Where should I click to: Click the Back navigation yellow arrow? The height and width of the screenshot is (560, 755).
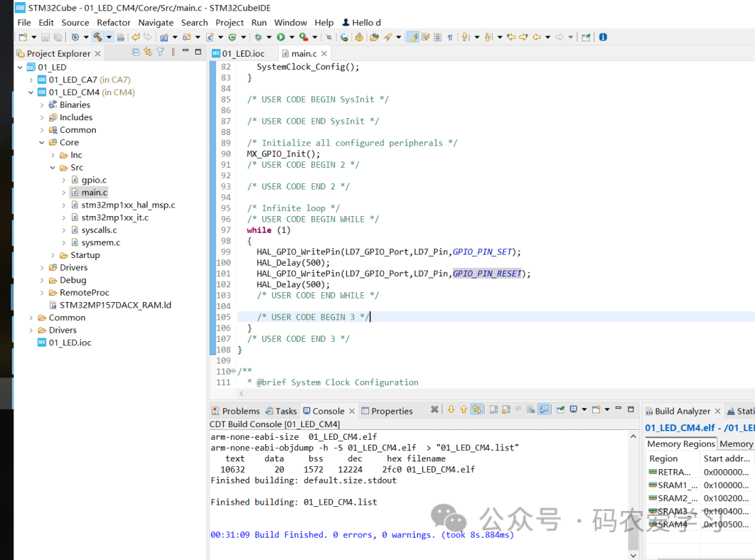[536, 37]
